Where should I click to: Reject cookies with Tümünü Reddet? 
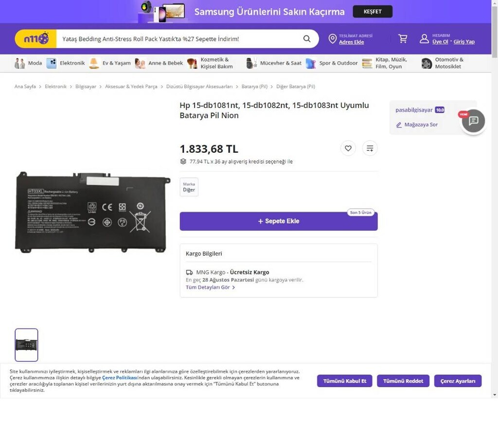403,381
